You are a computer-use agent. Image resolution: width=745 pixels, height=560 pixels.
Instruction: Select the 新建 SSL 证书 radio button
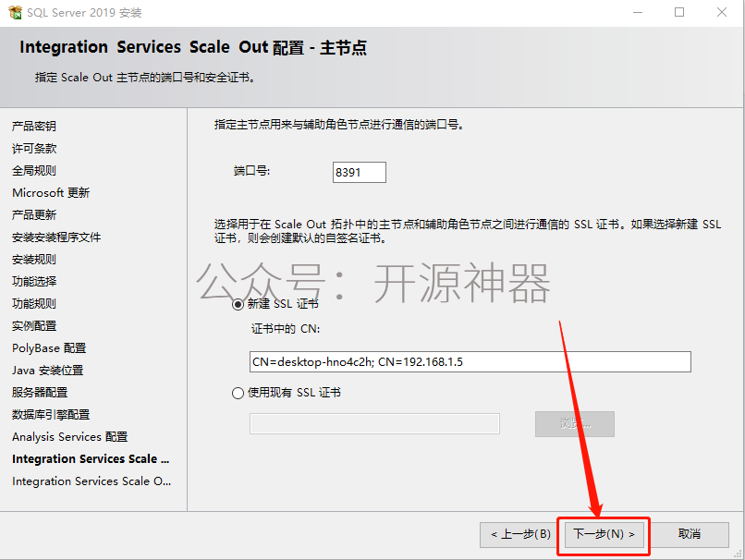coord(238,304)
